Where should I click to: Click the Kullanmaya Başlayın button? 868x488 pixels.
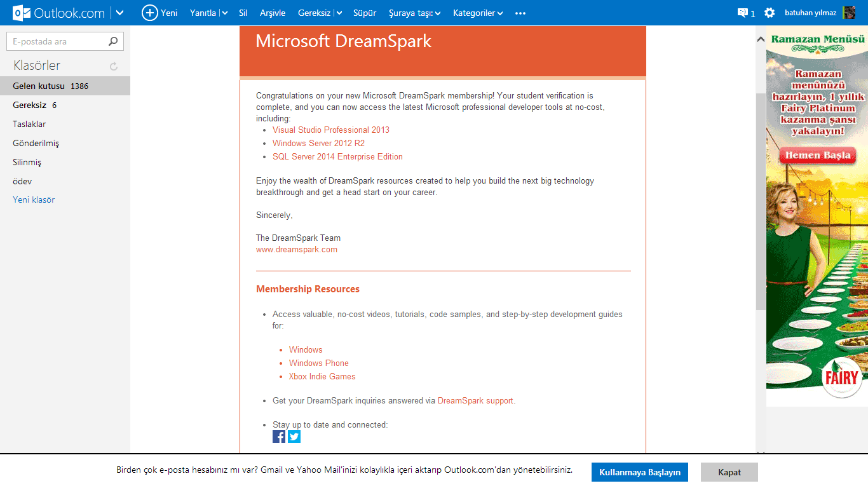click(640, 472)
